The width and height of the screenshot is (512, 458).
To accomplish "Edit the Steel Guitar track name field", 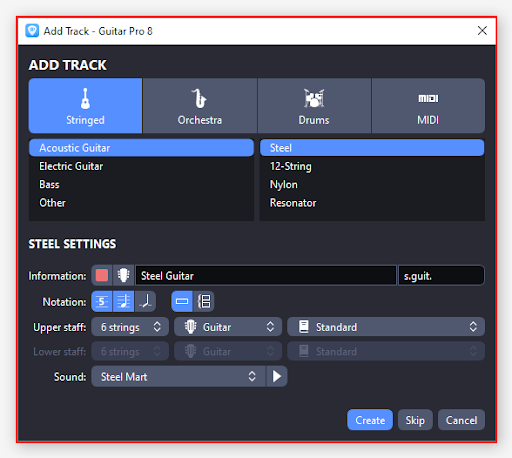I will (x=266, y=275).
